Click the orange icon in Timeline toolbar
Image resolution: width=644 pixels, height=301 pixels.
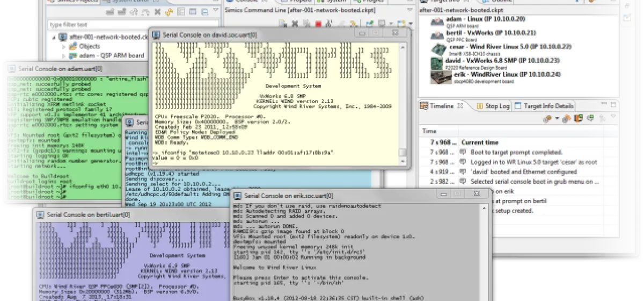tap(567, 118)
